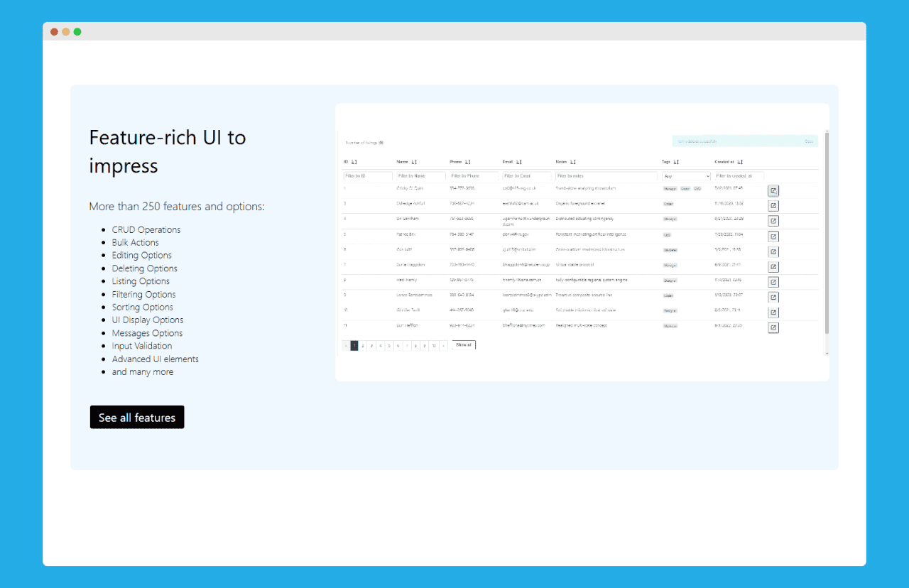Sort the table by Phone column icon
The image size is (909, 588).
467,162
